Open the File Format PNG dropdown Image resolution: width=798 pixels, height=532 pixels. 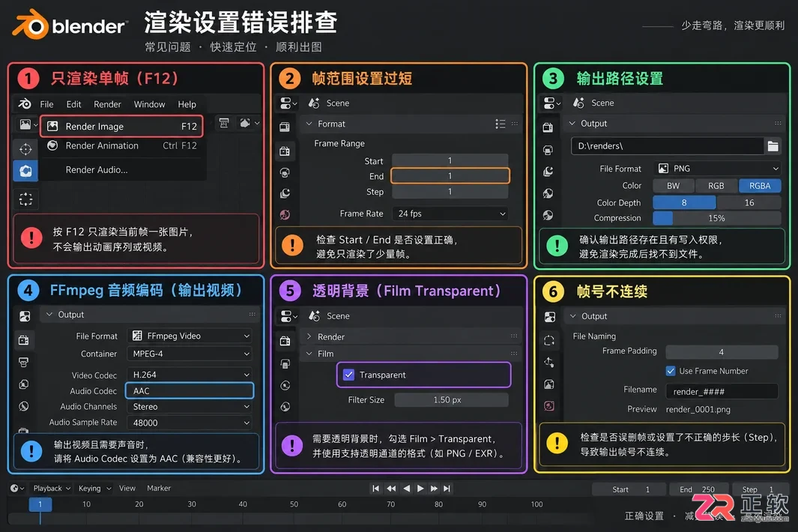click(717, 169)
